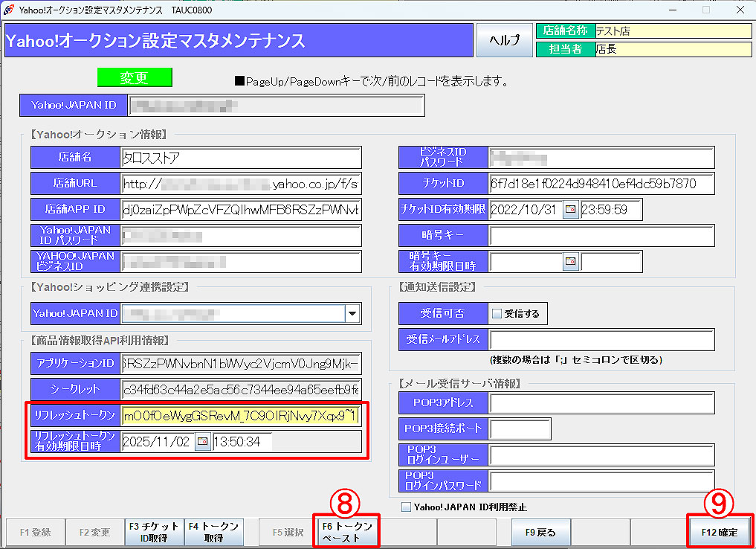Click F3 チケットID取得 button

(153, 532)
